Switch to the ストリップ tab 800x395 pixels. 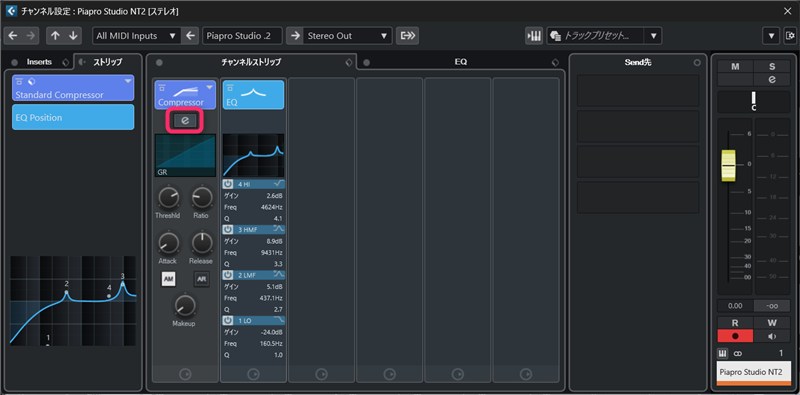click(107, 62)
